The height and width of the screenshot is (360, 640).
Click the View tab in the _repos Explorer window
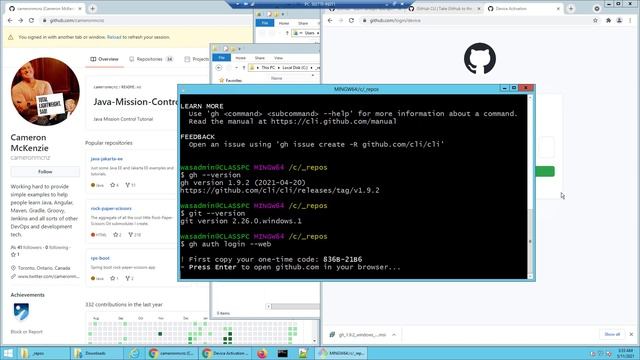(x=278, y=58)
